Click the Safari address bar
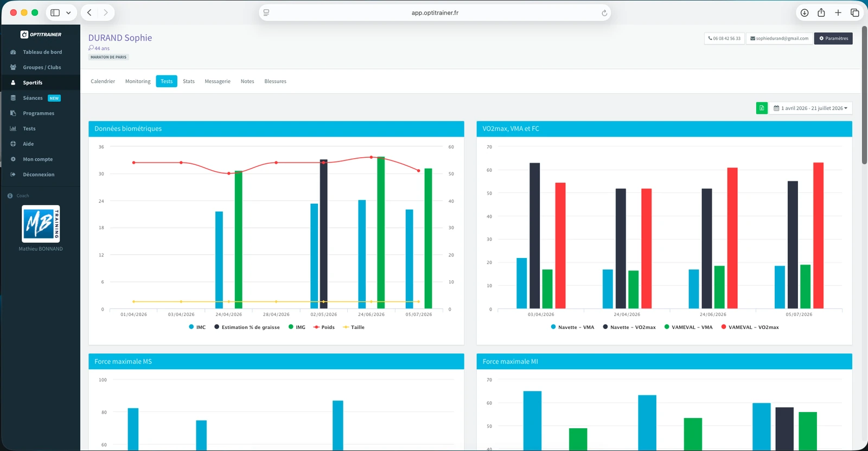868x451 pixels. pyautogui.click(x=435, y=12)
